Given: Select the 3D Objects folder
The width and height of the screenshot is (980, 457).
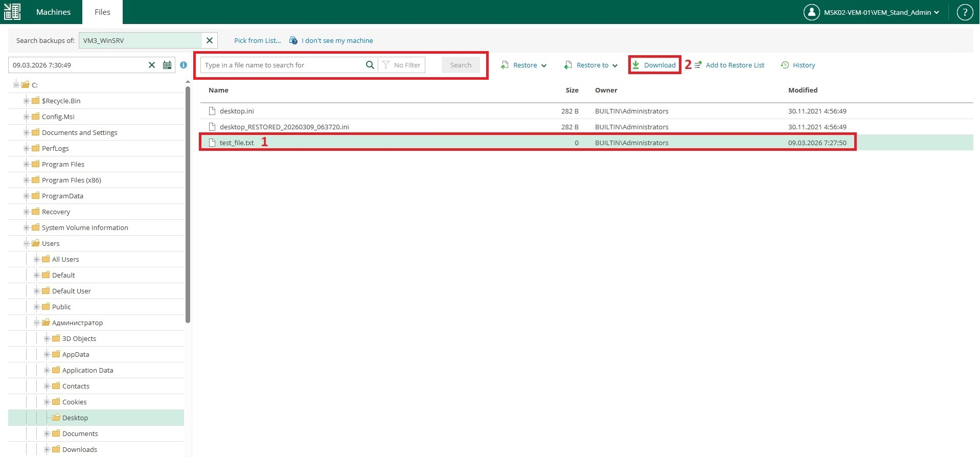Looking at the screenshot, I should tap(79, 338).
